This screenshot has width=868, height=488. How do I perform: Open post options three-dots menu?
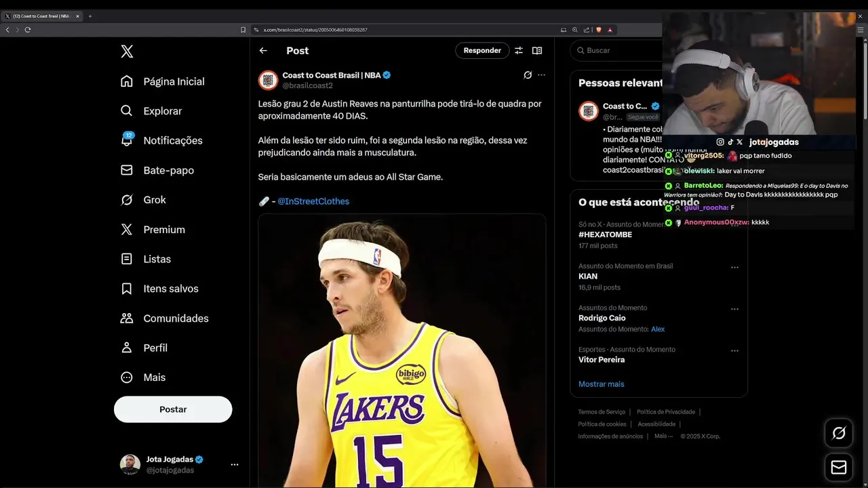click(541, 75)
